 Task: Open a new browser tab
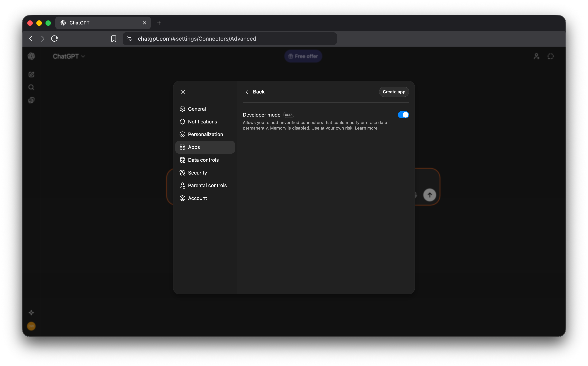159,23
